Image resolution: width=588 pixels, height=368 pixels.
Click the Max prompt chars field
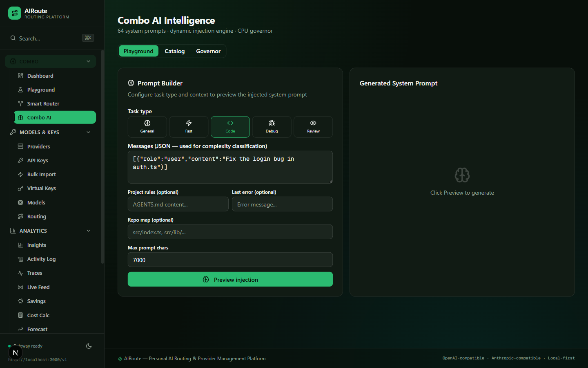coord(230,260)
